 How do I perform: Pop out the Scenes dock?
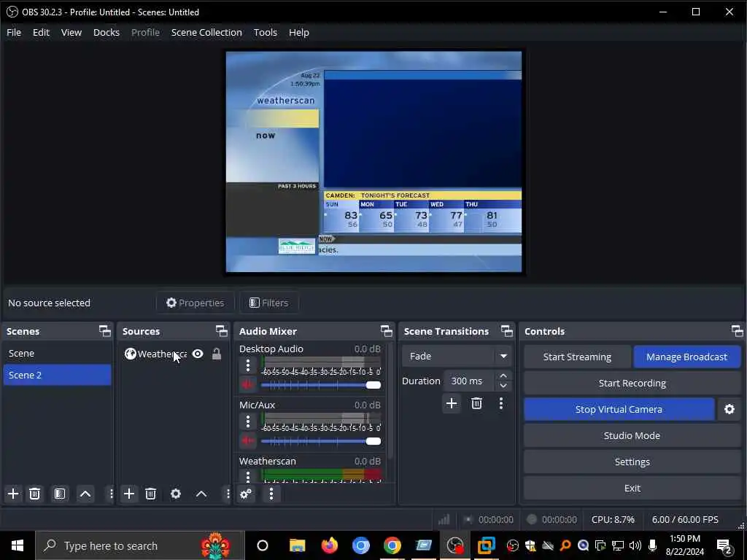[105, 331]
